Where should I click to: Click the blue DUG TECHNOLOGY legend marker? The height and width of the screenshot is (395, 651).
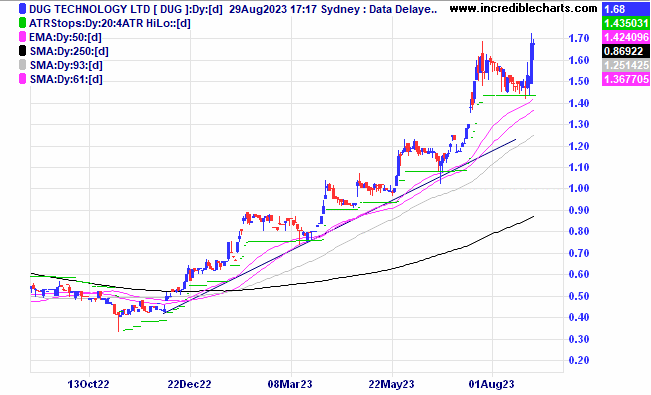(x=22, y=9)
